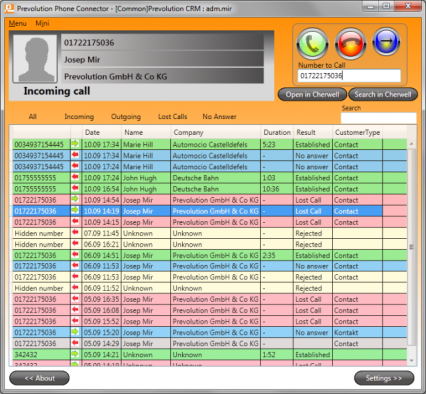Click incoming arrow icon in 10.09 14:15 row
The image size is (426, 394).
(x=75, y=221)
